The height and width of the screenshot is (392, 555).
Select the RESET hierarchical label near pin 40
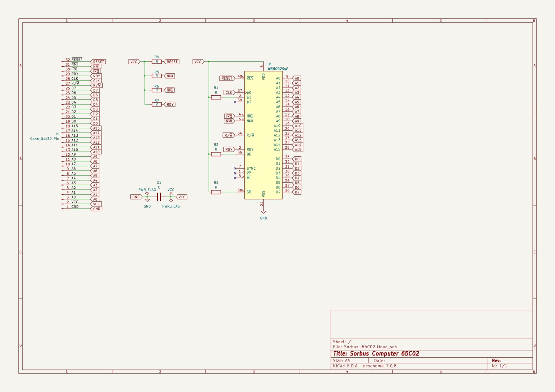226,77
